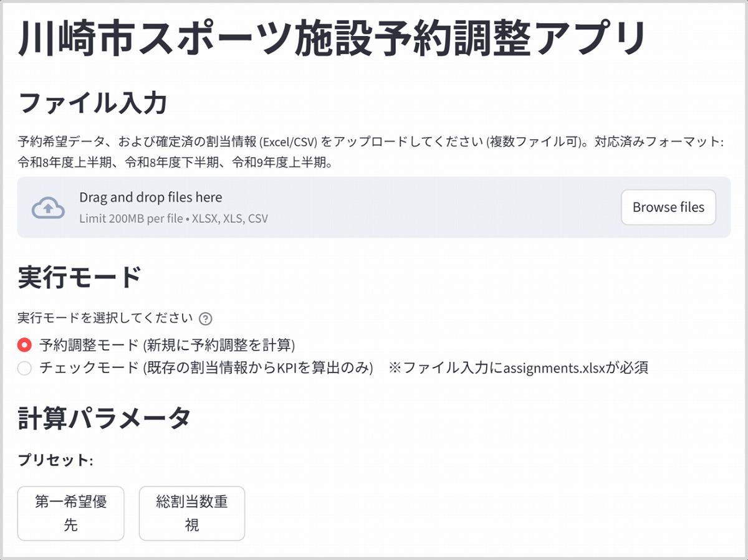Viewport: 748px width, 560px height.
Task: Click the 川崎市スポーツ施設予約調整アプリ title
Action: point(332,39)
